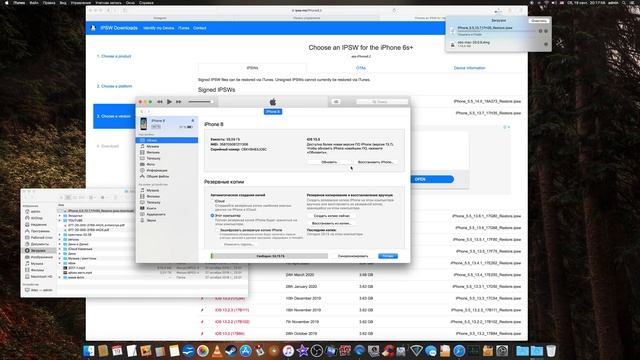Open iOS 13.2.2 (17B102) firmware link
The width and height of the screenshot is (640, 360).
tap(232, 322)
